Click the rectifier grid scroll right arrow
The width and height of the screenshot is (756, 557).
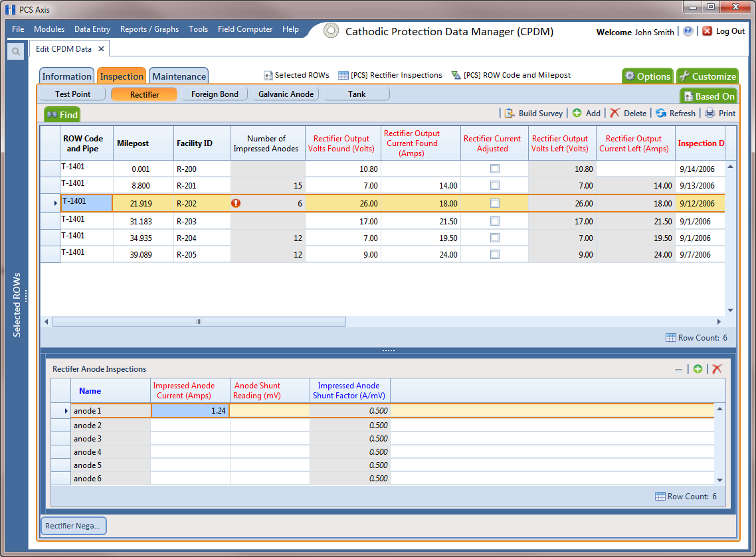(x=719, y=321)
